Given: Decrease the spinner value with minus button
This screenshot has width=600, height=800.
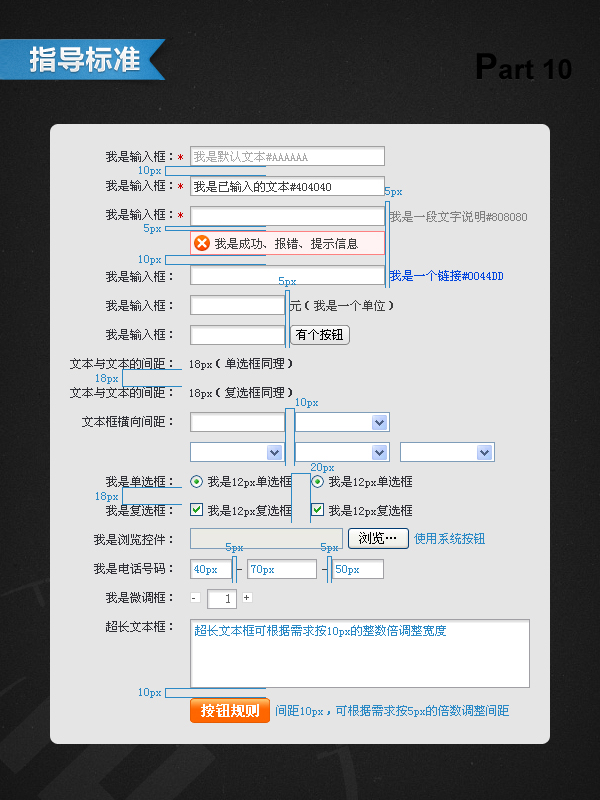Looking at the screenshot, I should (x=195, y=597).
